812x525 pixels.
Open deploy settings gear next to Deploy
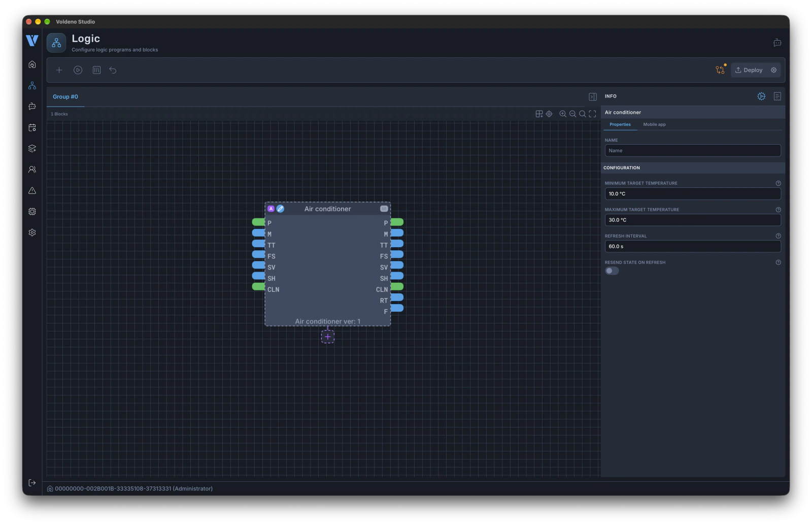(x=774, y=70)
